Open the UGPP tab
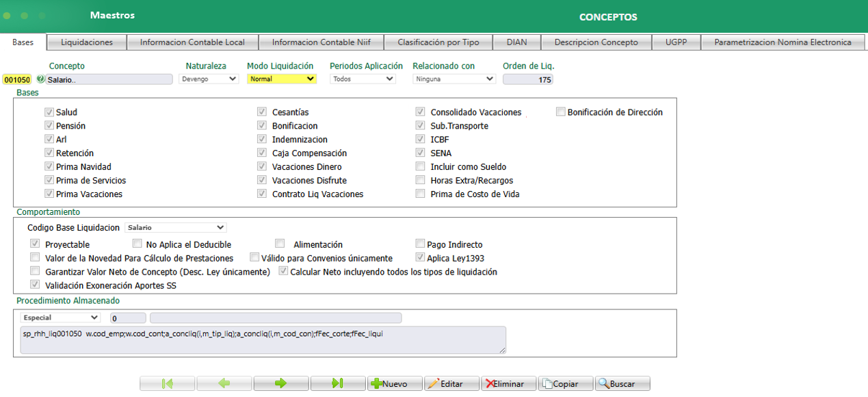The height and width of the screenshot is (397, 868). [x=676, y=42]
